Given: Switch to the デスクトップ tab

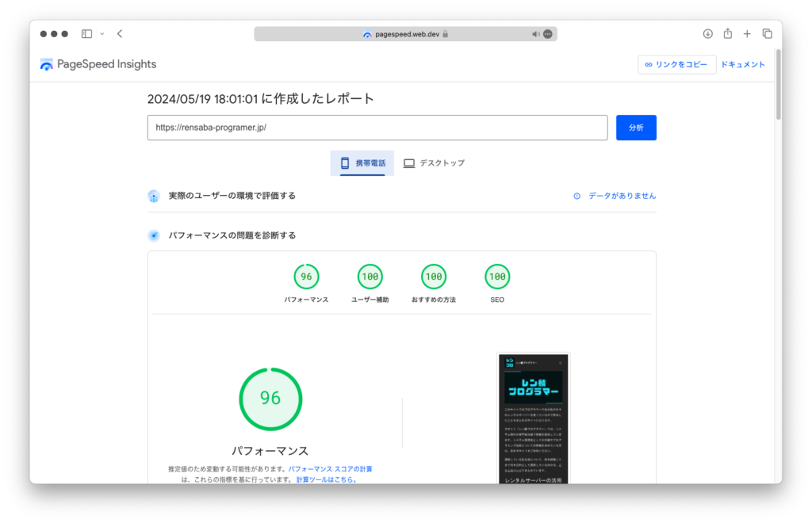Looking at the screenshot, I should 434,163.
